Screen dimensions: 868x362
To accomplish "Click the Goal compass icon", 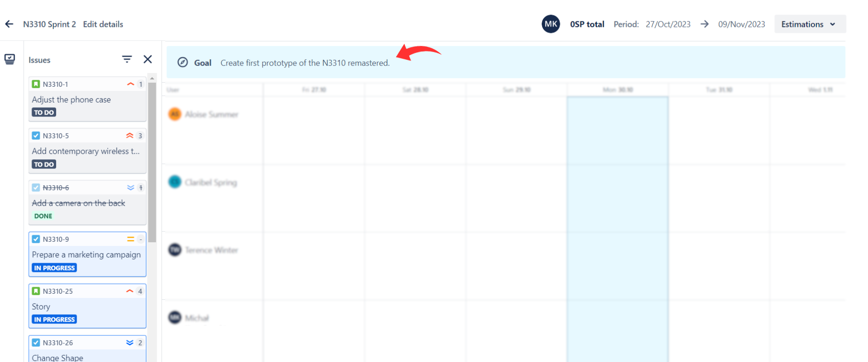I will (x=183, y=62).
